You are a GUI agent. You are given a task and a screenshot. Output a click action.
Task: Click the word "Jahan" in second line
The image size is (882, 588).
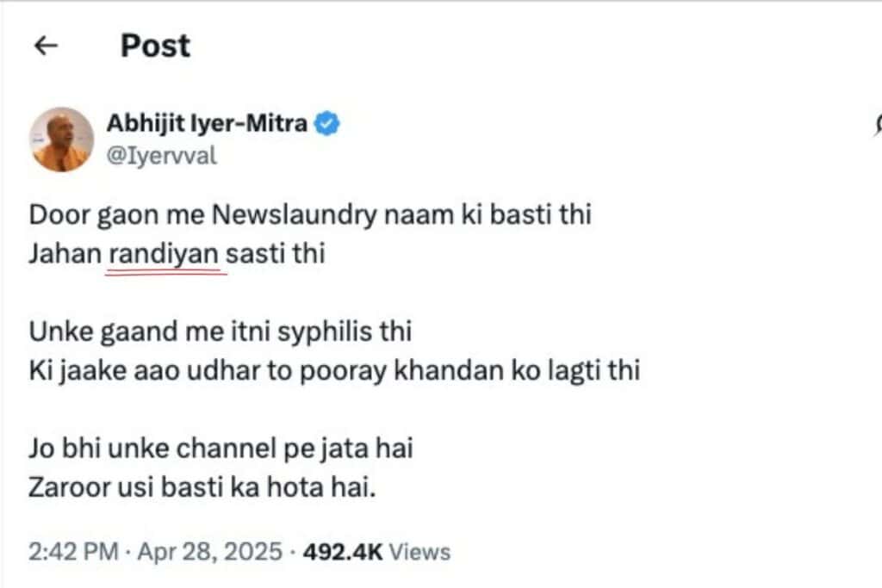[x=65, y=255]
